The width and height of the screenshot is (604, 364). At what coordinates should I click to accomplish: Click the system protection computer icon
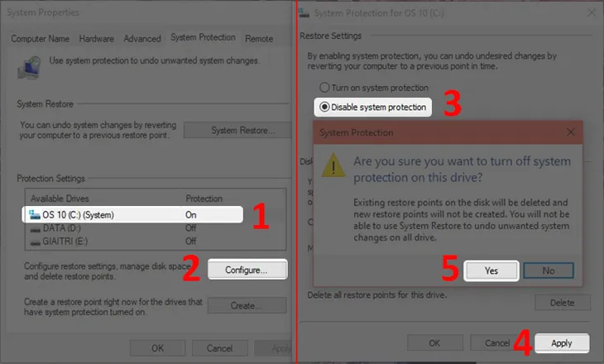point(31,65)
